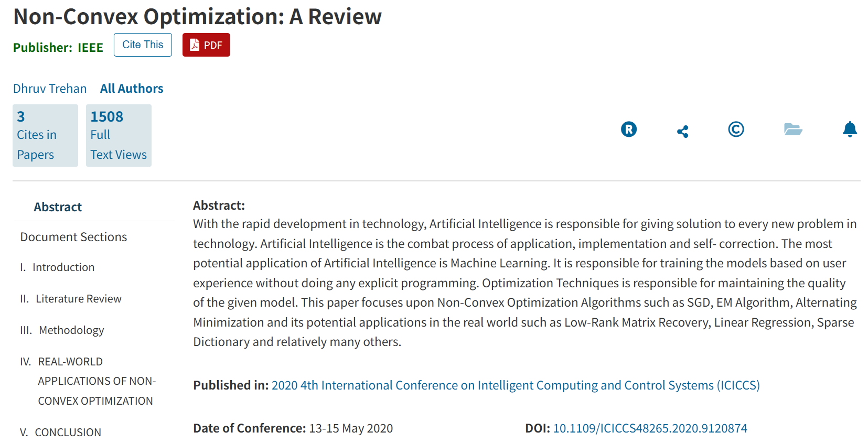This screenshot has width=868, height=443.
Task: Open author Dhruv Trehan's profile
Action: (50, 89)
